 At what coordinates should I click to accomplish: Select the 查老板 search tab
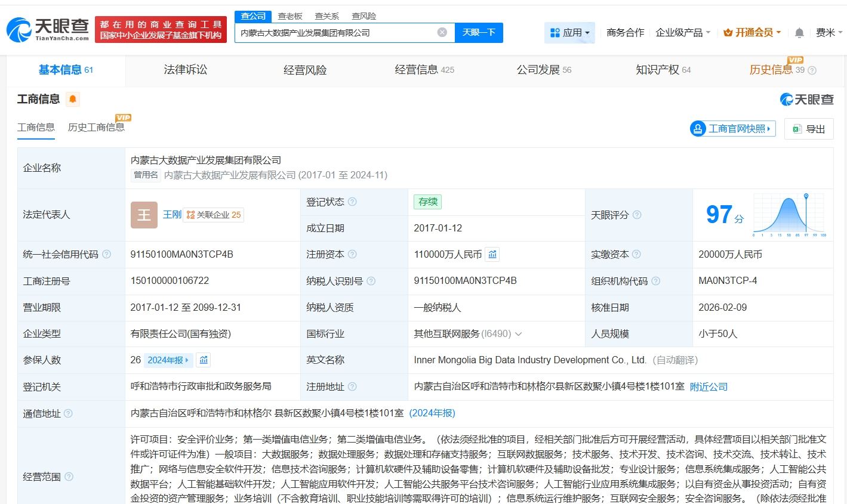click(290, 16)
